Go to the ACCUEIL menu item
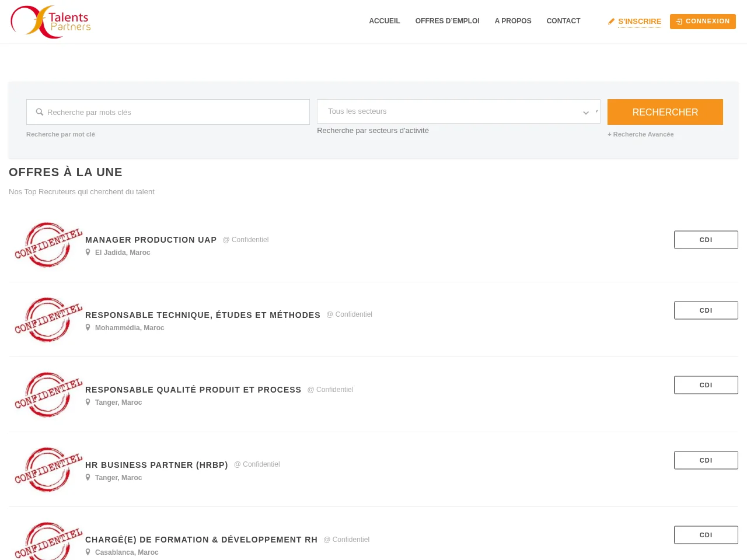The image size is (747, 560). pyautogui.click(x=385, y=21)
